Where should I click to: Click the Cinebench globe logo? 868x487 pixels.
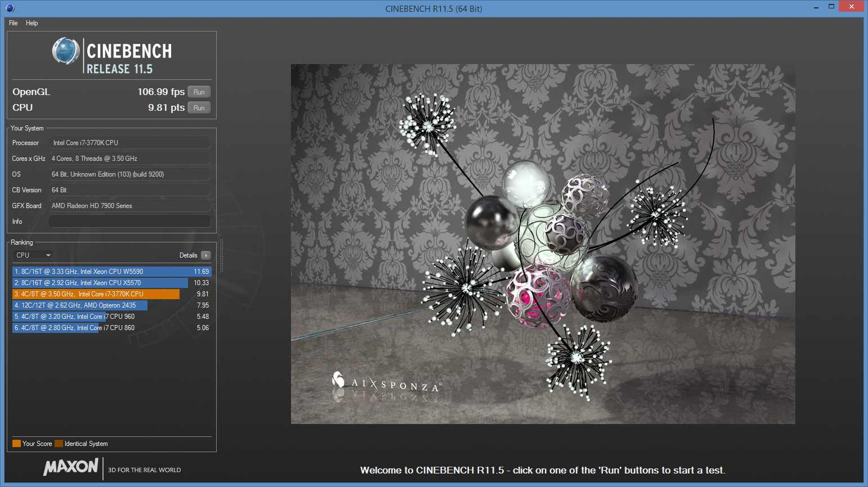[x=66, y=51]
